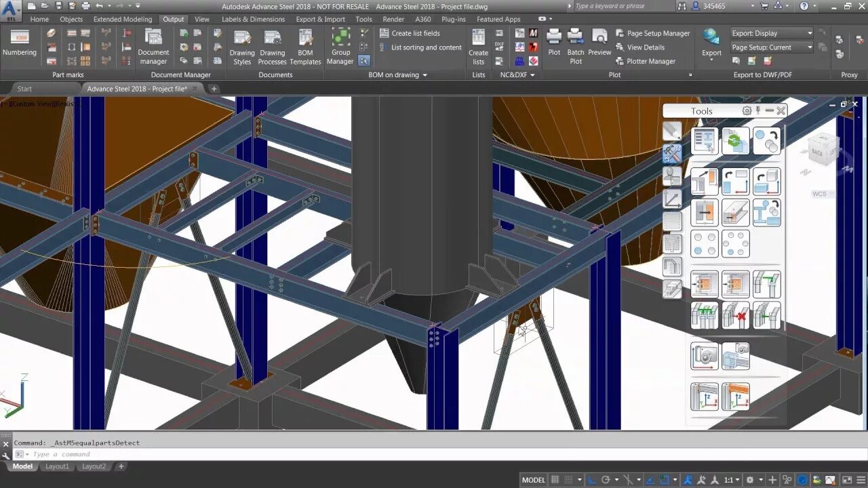Toggle the blue selection mode button in BOM on drawing
This screenshot has height=488, width=868.
tap(364, 60)
